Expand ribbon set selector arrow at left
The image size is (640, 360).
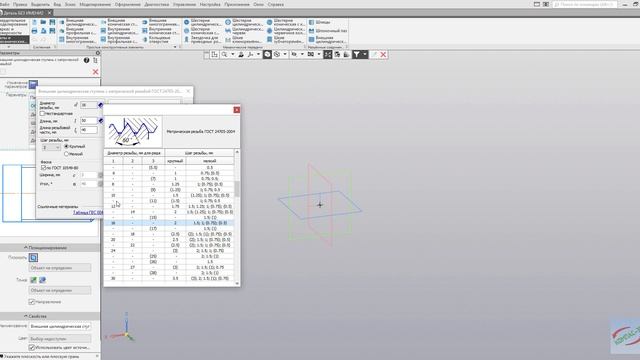click(x=9, y=47)
